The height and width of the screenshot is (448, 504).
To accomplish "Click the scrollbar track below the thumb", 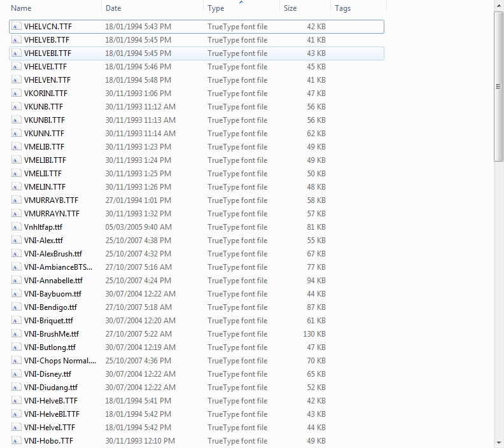I will 498,299.
